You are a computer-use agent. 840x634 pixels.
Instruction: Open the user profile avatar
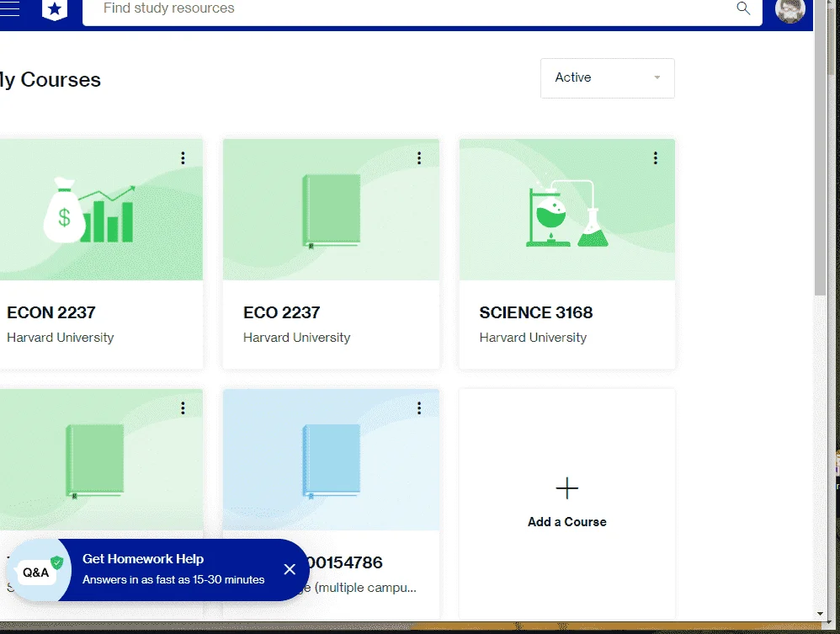pyautogui.click(x=789, y=9)
